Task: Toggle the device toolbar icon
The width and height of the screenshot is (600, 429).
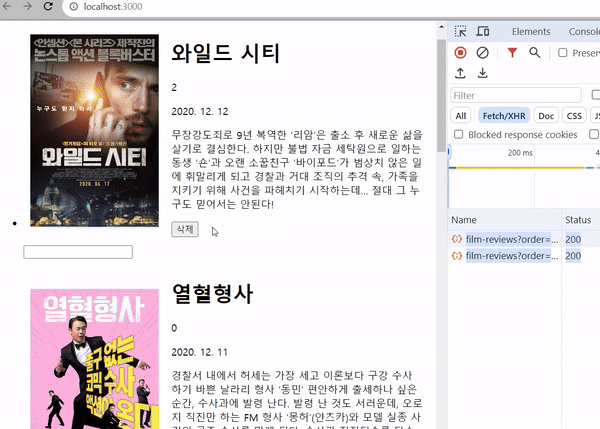Action: [483, 31]
